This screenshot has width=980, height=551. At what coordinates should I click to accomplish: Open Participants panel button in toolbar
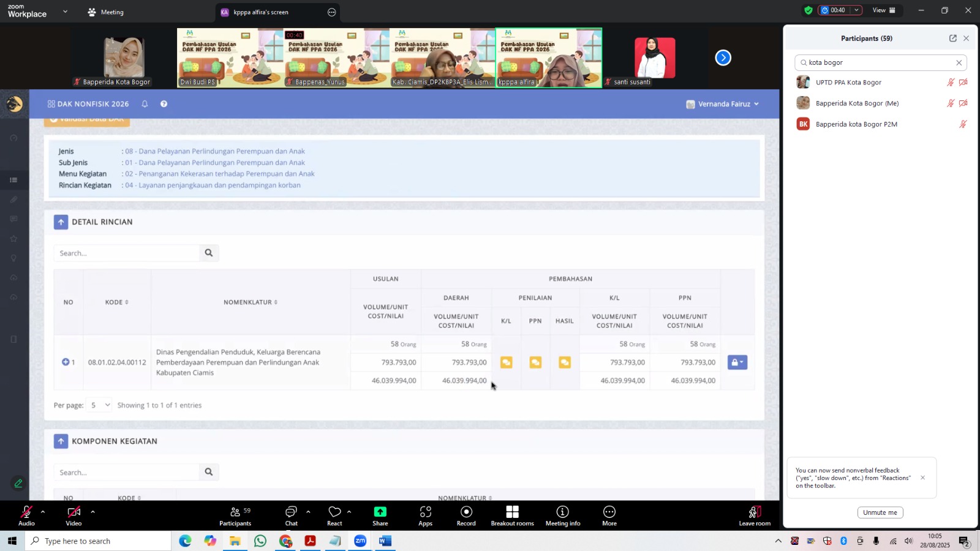235,515
